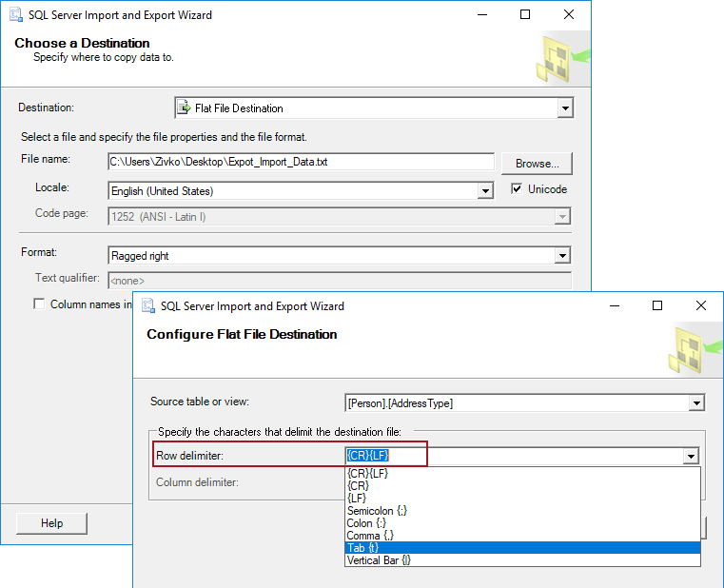Select Semicolon {;} in the list
Viewport: 724px width, 588px height.
click(522, 511)
